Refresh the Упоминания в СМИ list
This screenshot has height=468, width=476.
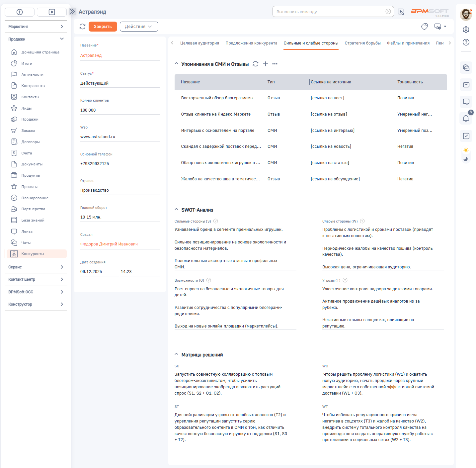pyautogui.click(x=255, y=64)
